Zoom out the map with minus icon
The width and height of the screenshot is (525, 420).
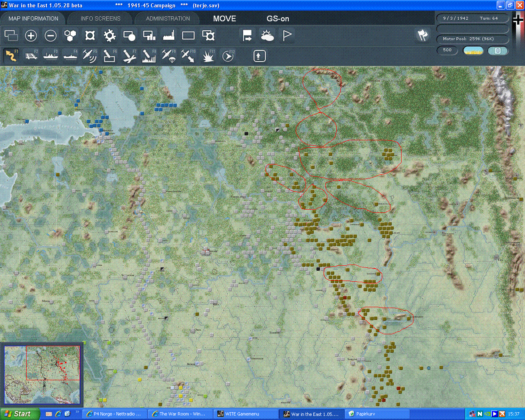(x=50, y=36)
